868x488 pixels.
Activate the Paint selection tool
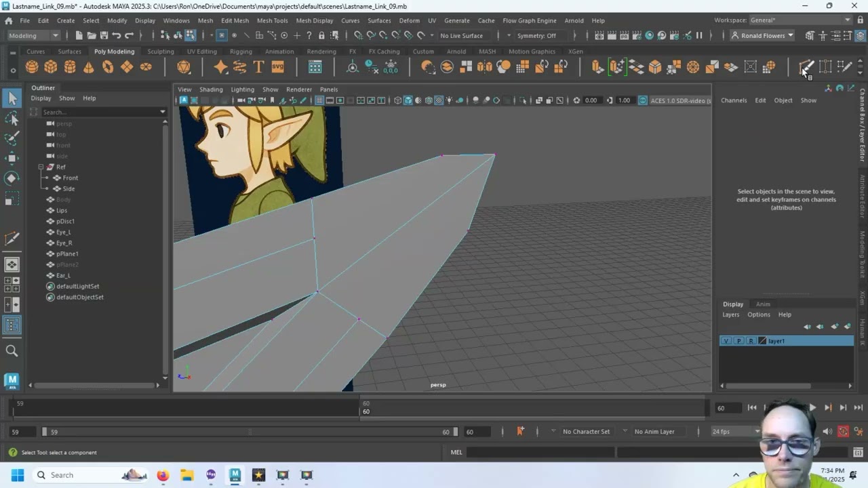pos(12,138)
